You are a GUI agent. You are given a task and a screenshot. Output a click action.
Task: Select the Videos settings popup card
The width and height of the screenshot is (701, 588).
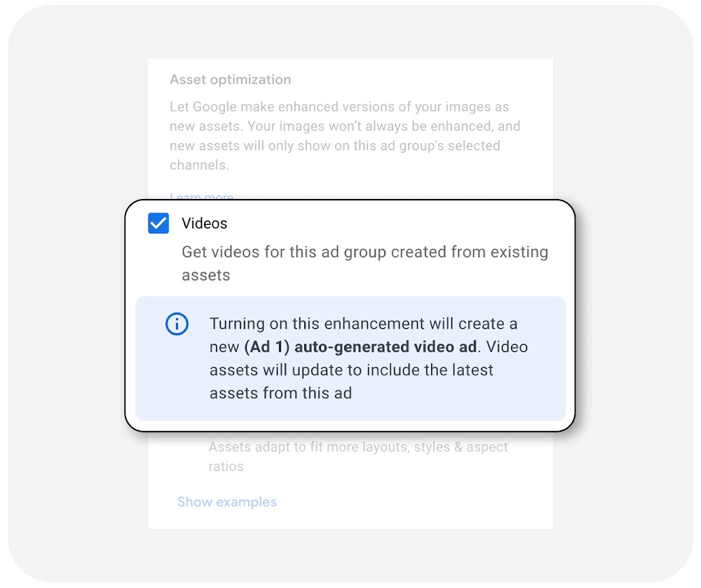350,315
